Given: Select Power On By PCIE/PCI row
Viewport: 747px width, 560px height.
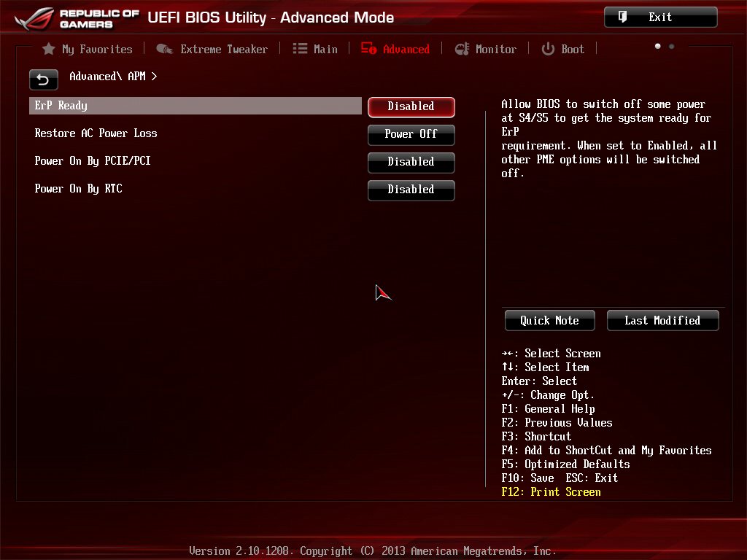Looking at the screenshot, I should [x=196, y=161].
